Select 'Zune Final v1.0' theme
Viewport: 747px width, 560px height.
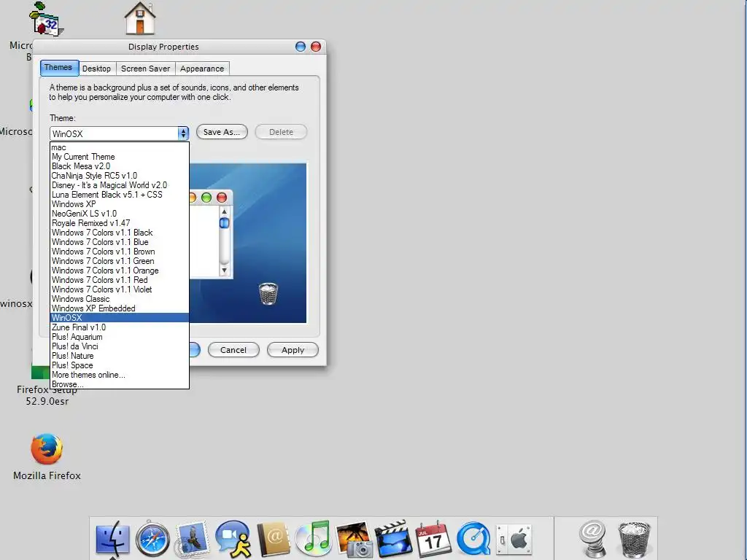pyautogui.click(x=120, y=327)
